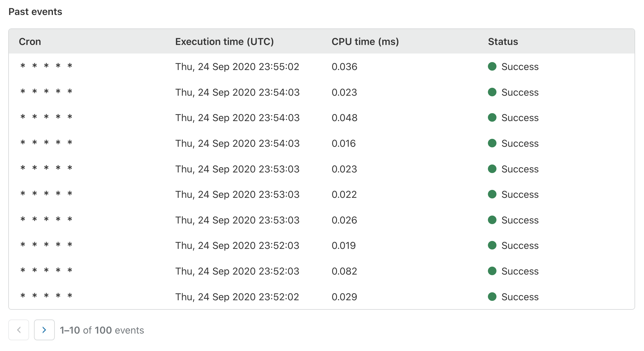Image resolution: width=644 pixels, height=351 pixels.
Task: Click the Success dot for the 0.019 event
Action: click(492, 245)
